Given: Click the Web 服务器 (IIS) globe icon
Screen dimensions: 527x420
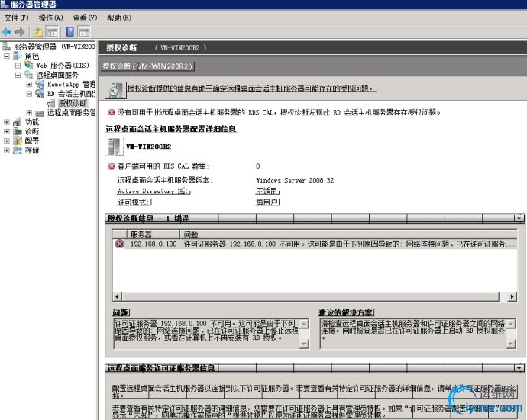Looking at the screenshot, I should point(29,65).
